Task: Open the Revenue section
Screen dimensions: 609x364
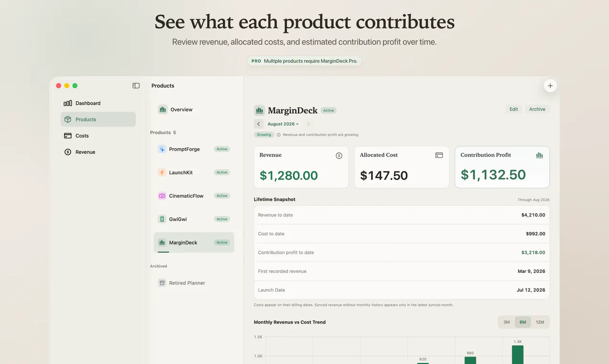Action: point(98,152)
